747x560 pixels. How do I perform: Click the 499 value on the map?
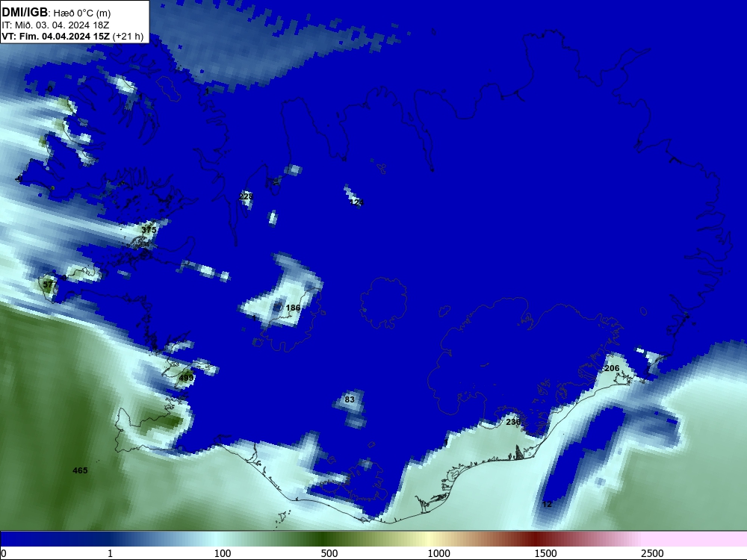pos(186,378)
